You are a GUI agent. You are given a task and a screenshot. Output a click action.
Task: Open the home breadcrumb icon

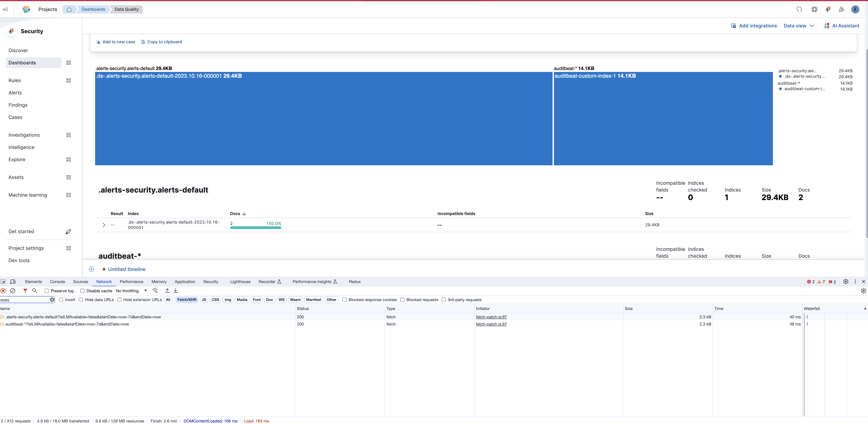point(69,9)
